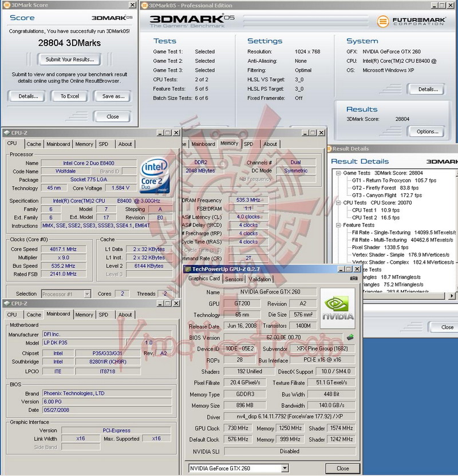Close the 3DMark Score window with X
Viewport: 458px width, 476px height.
click(132, 5)
